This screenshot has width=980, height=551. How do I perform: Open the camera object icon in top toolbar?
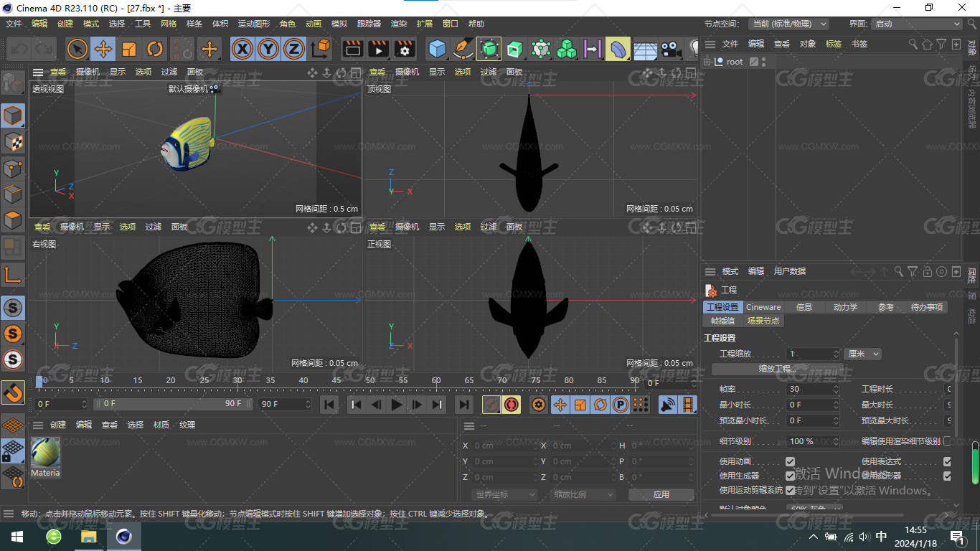(671, 49)
